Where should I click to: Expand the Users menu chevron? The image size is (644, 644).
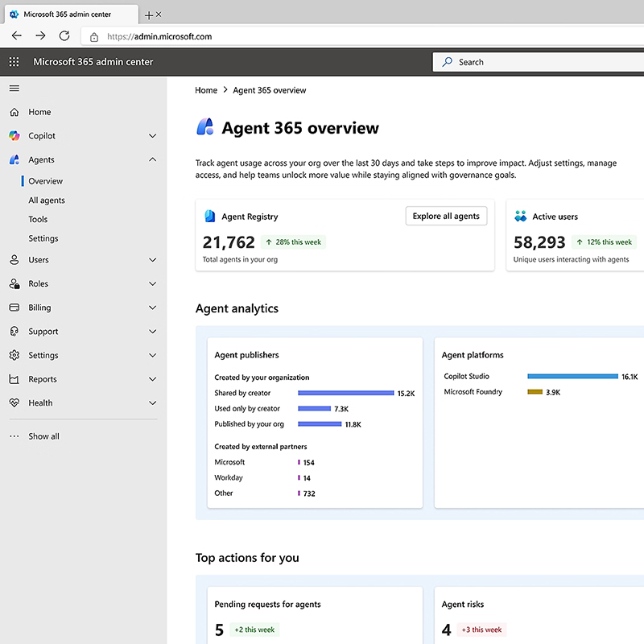(x=152, y=259)
